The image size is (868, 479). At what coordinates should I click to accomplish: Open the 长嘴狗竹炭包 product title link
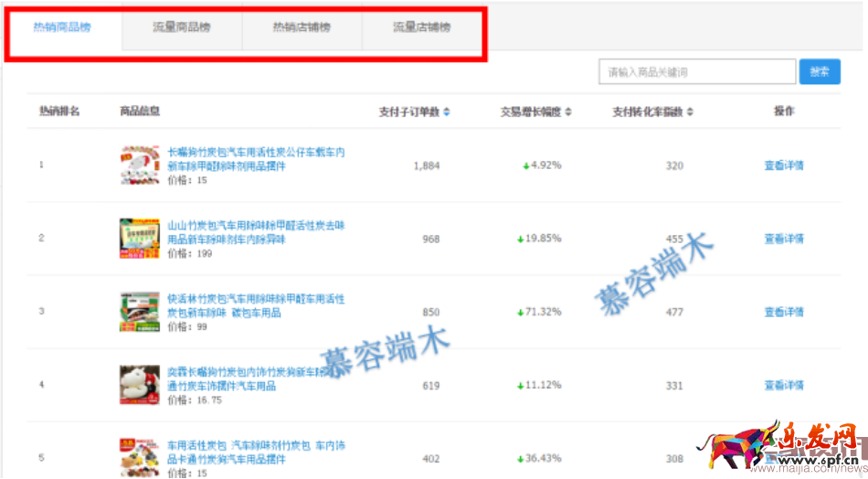[256, 159]
